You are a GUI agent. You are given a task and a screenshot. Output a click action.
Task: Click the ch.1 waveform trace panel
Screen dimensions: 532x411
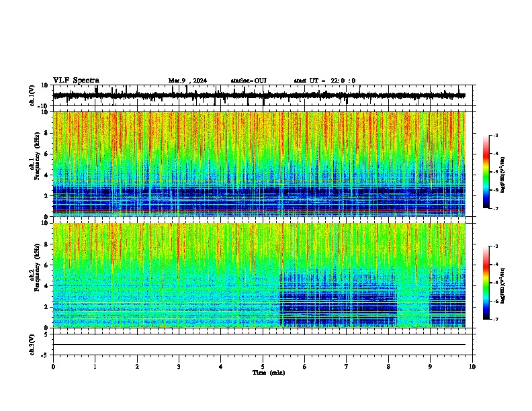(x=262, y=95)
